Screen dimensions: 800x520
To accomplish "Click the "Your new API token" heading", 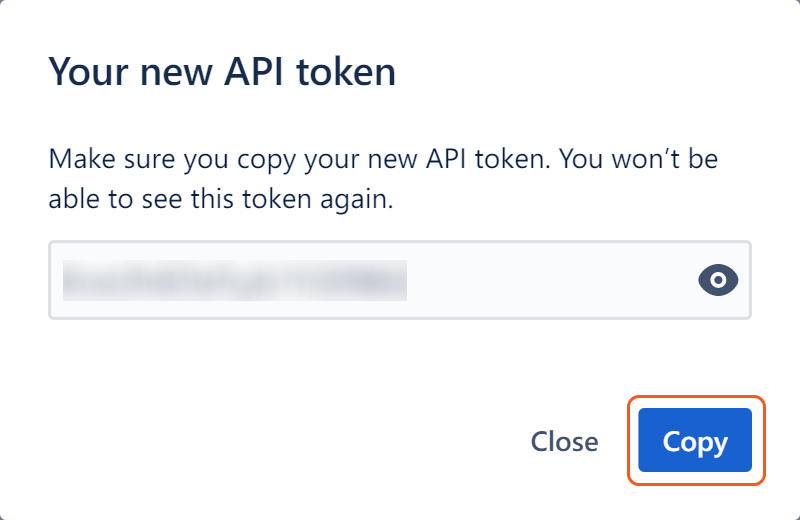I will point(222,72).
